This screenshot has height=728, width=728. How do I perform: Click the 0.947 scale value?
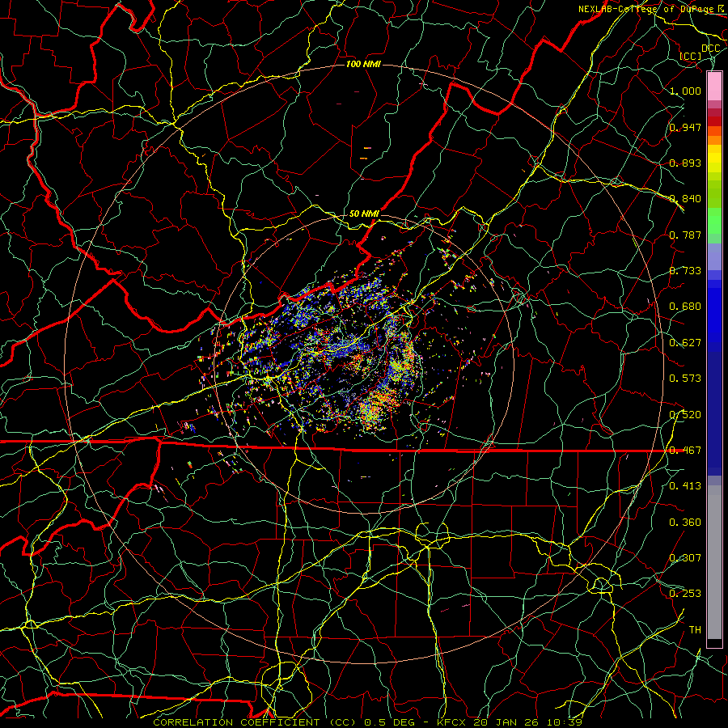tap(685, 127)
